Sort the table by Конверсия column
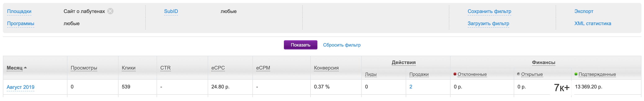The width and height of the screenshot is (644, 101). coord(326,68)
